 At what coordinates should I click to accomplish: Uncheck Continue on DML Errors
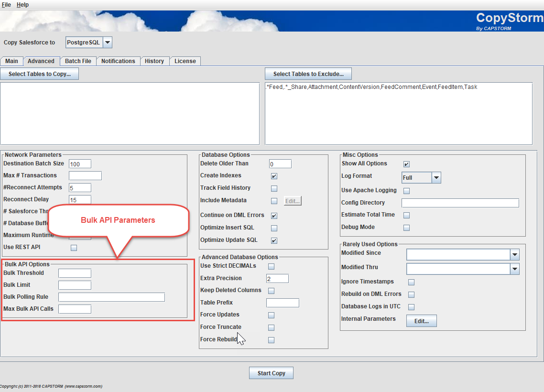tap(274, 216)
